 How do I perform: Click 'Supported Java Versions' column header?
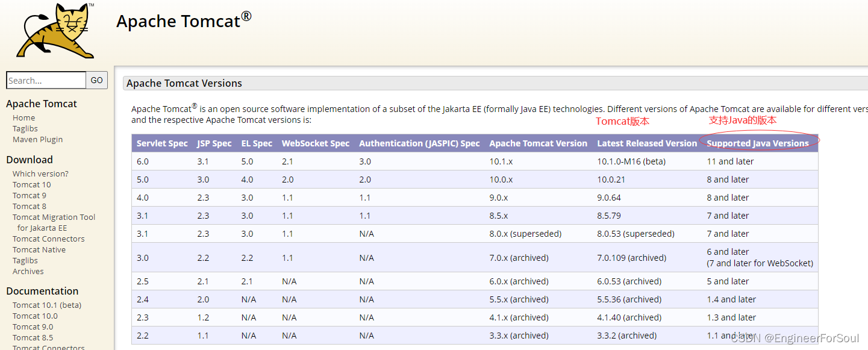(x=758, y=143)
